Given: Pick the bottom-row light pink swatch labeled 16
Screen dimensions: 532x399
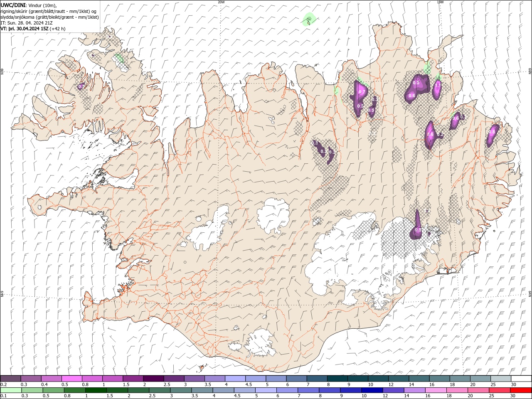Looking at the screenshot, I should tap(436, 390).
